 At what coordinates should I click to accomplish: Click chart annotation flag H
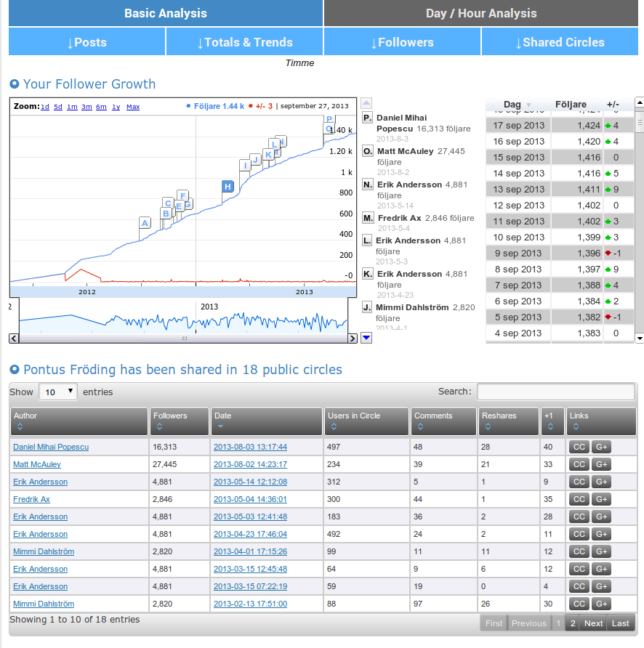click(x=228, y=187)
